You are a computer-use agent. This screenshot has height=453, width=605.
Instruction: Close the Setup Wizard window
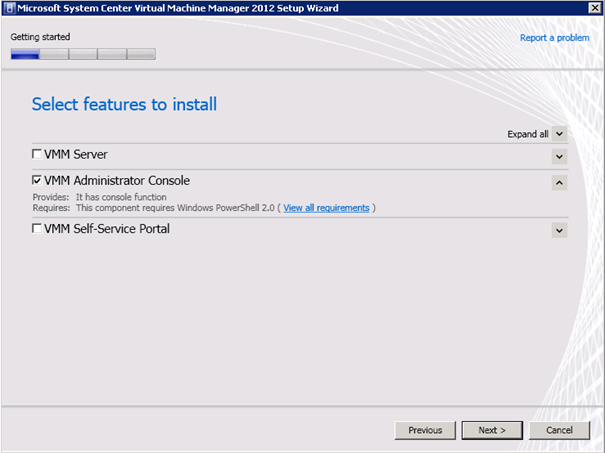tap(595, 8)
